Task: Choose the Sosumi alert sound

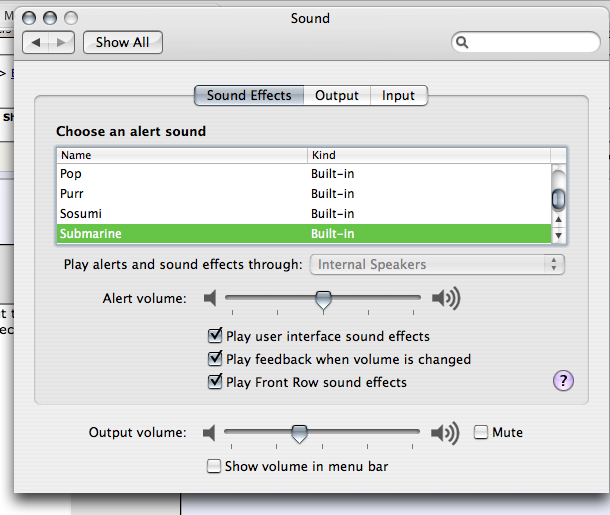Action: (304, 214)
